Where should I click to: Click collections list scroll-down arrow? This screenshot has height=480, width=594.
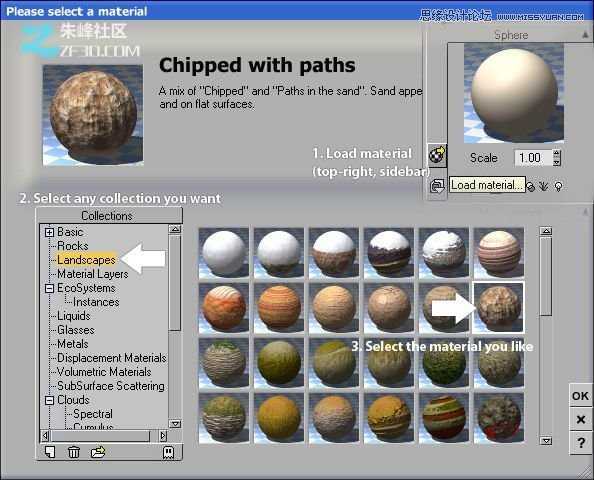pos(175,424)
